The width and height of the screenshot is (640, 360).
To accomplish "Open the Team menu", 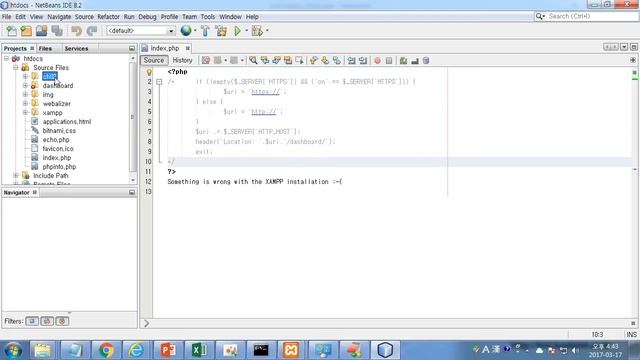I will click(189, 17).
